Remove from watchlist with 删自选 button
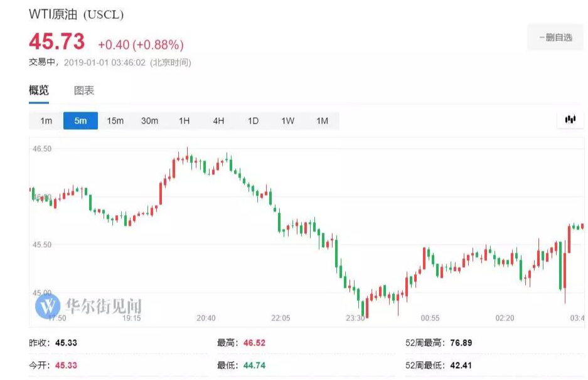Screen dimensions: 588x380 point(556,38)
